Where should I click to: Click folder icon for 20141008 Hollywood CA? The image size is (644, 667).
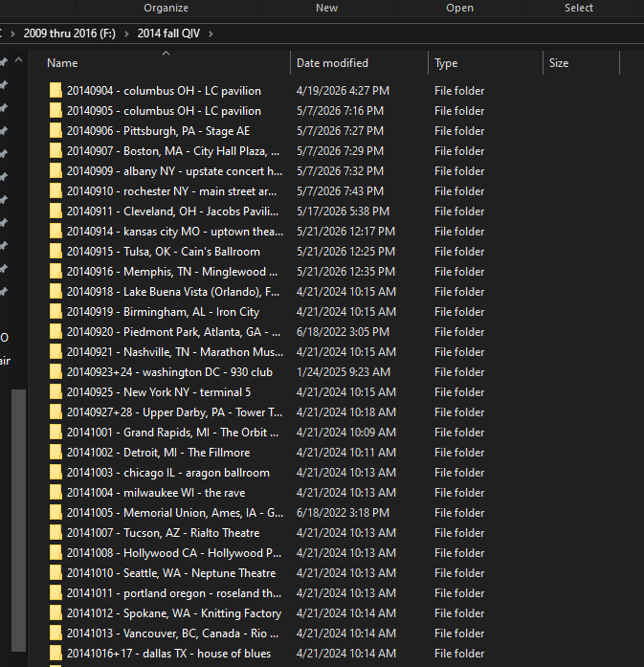click(x=56, y=553)
